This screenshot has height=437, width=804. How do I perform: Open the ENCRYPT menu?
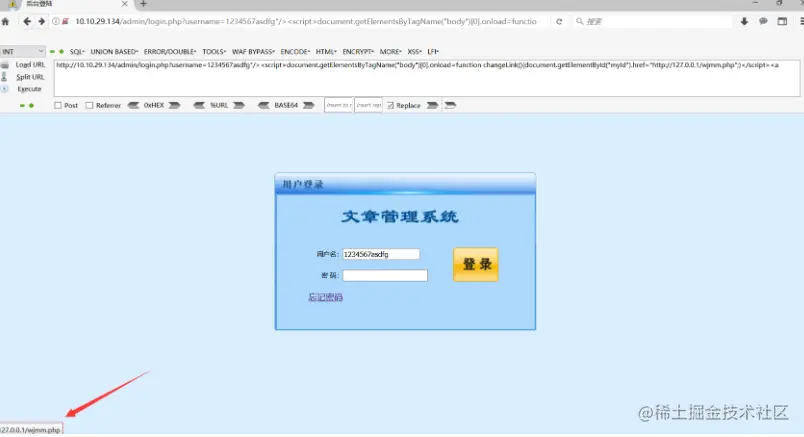tap(358, 52)
